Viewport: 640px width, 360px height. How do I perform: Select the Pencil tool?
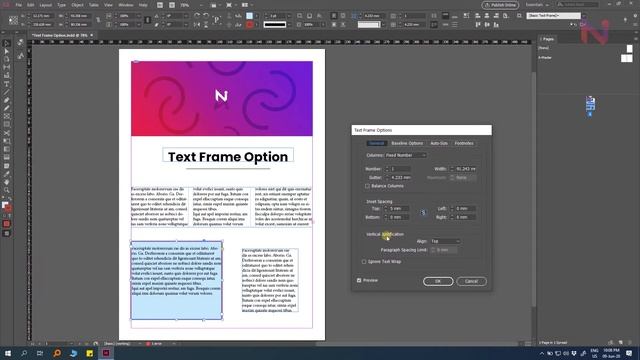7,109
